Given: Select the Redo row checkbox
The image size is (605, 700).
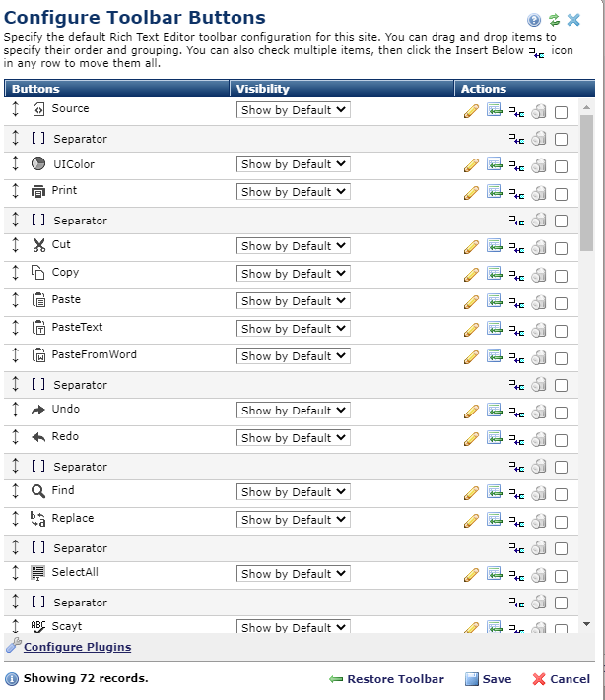Looking at the screenshot, I should tap(561, 439).
